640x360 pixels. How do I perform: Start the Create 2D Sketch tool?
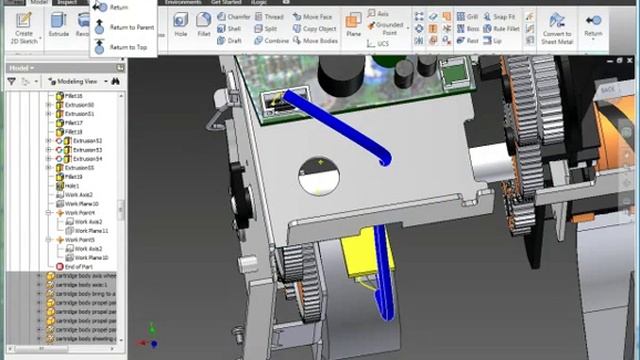[24, 28]
